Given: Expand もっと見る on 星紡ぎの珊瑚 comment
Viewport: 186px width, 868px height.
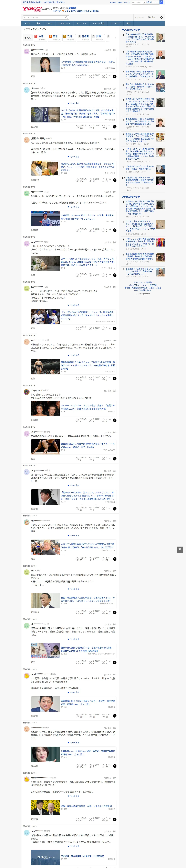Looking at the screenshot, I should coord(73,157).
